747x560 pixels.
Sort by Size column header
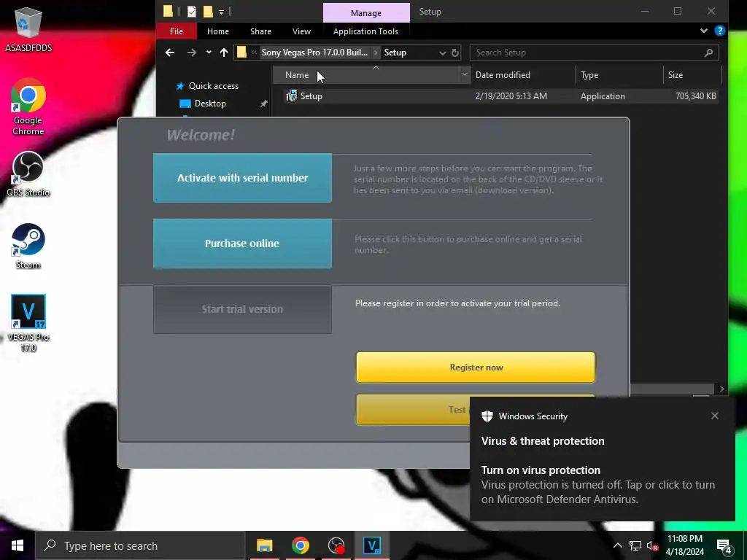pos(692,75)
